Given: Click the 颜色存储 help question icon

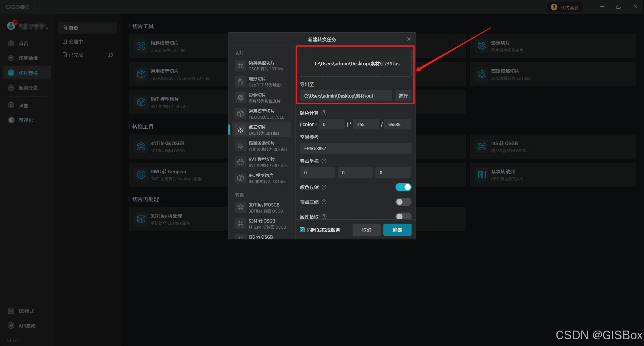Looking at the screenshot, I should pyautogui.click(x=324, y=187).
